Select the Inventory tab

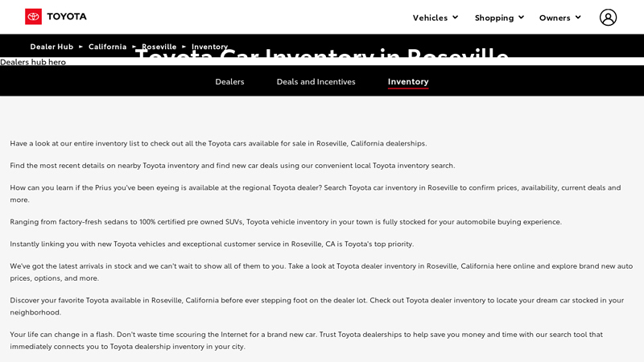pos(408,82)
